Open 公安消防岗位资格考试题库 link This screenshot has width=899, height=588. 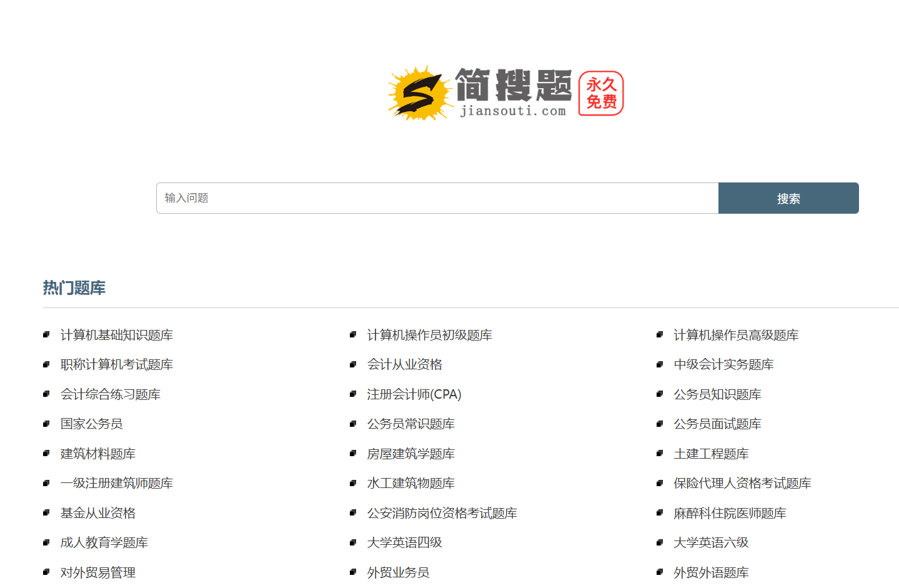[x=442, y=513]
